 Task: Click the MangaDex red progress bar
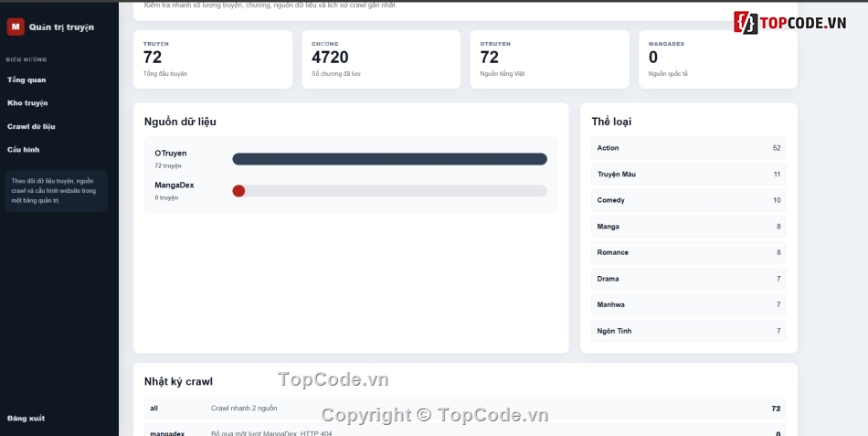(238, 191)
